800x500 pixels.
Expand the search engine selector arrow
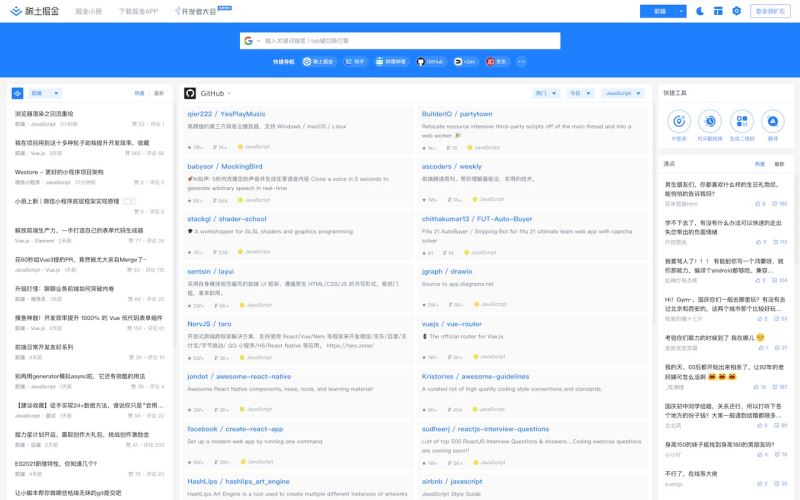tap(258, 41)
